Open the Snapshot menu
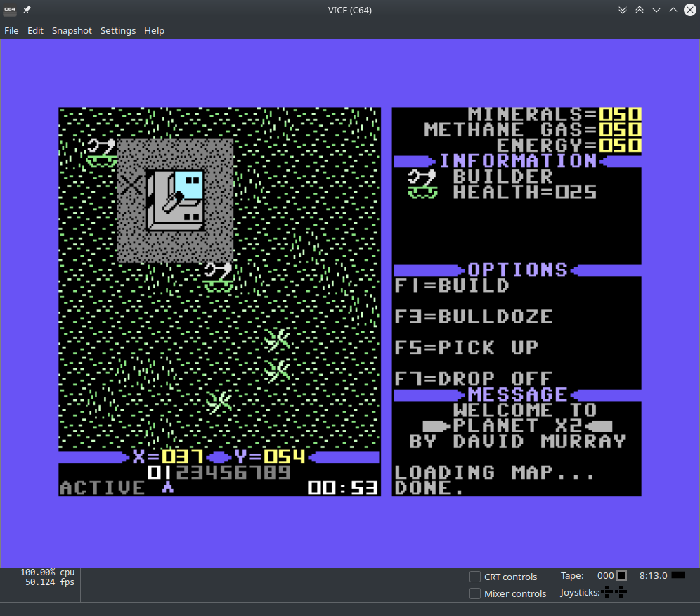The width and height of the screenshot is (700, 616). pos(72,30)
